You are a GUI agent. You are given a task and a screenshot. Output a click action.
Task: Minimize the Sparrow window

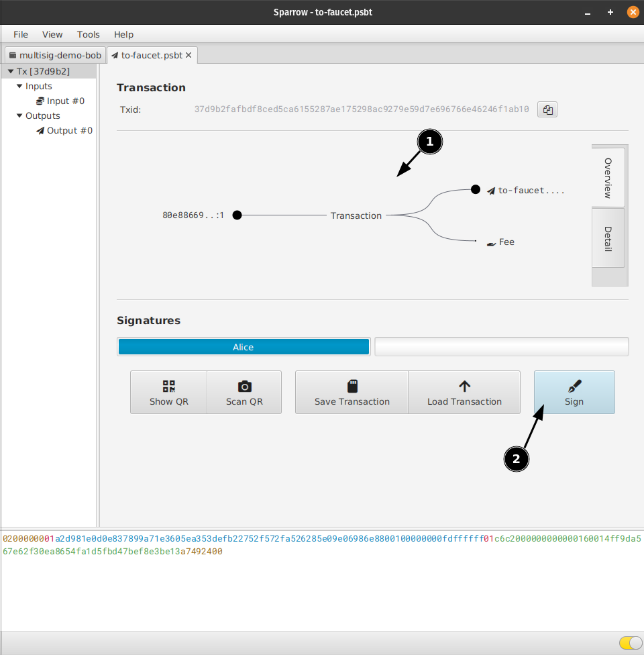coord(588,13)
